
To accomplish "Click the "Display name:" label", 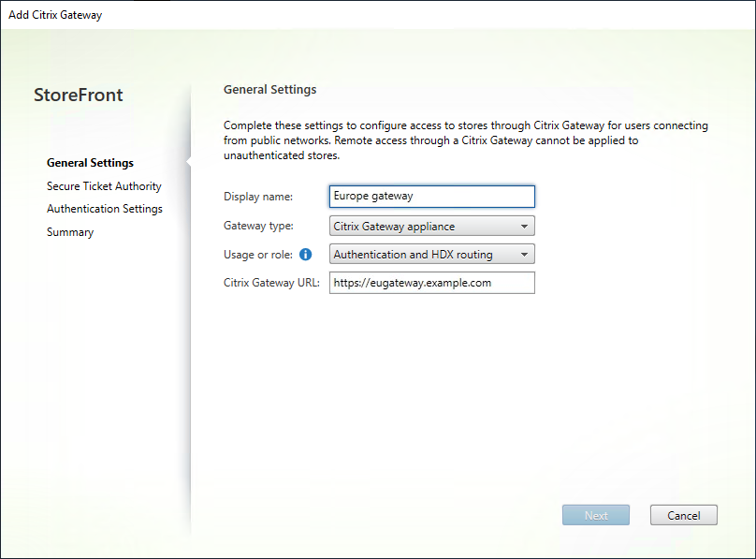I will pyautogui.click(x=258, y=197).
